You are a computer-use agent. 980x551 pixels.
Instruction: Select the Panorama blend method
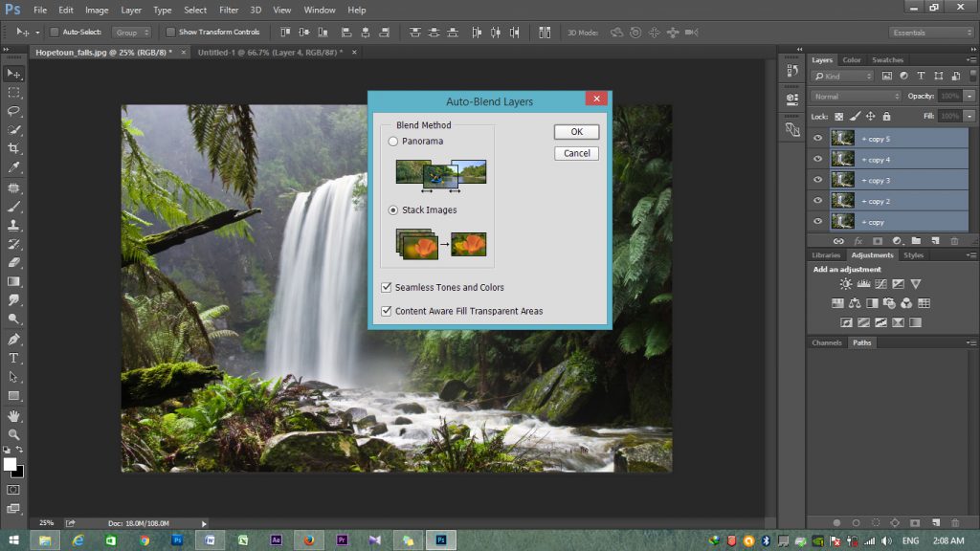[x=393, y=142]
